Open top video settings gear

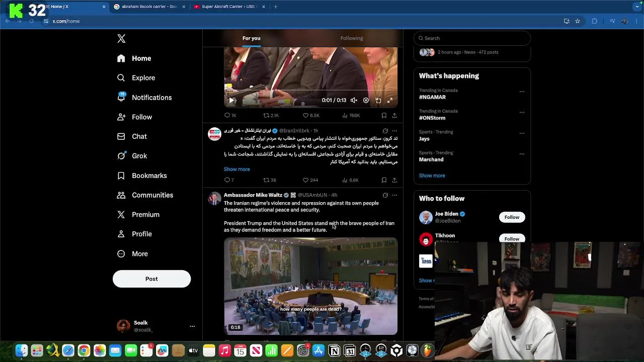[x=366, y=101]
